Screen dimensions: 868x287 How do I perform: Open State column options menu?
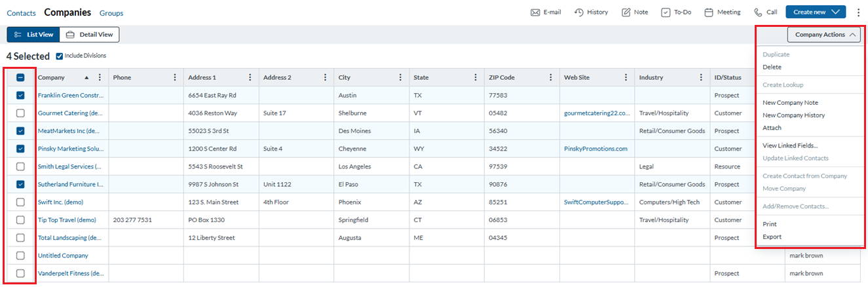pyautogui.click(x=476, y=77)
